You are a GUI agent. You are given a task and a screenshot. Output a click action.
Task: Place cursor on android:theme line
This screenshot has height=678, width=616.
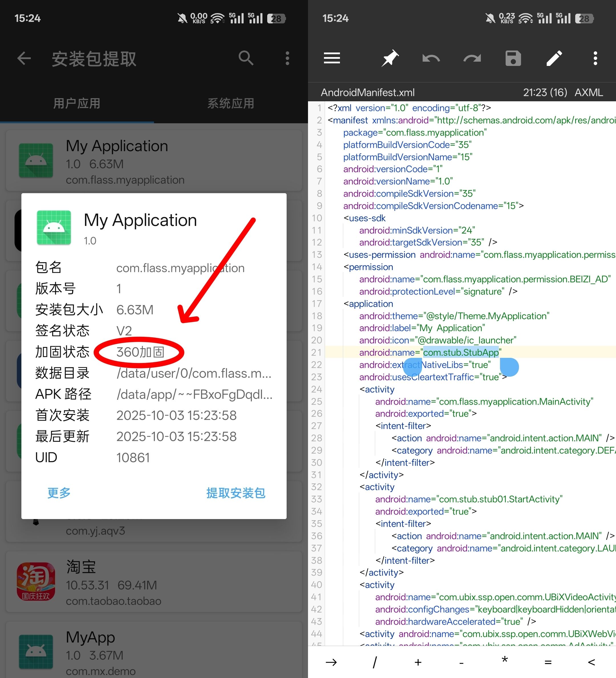click(x=454, y=316)
